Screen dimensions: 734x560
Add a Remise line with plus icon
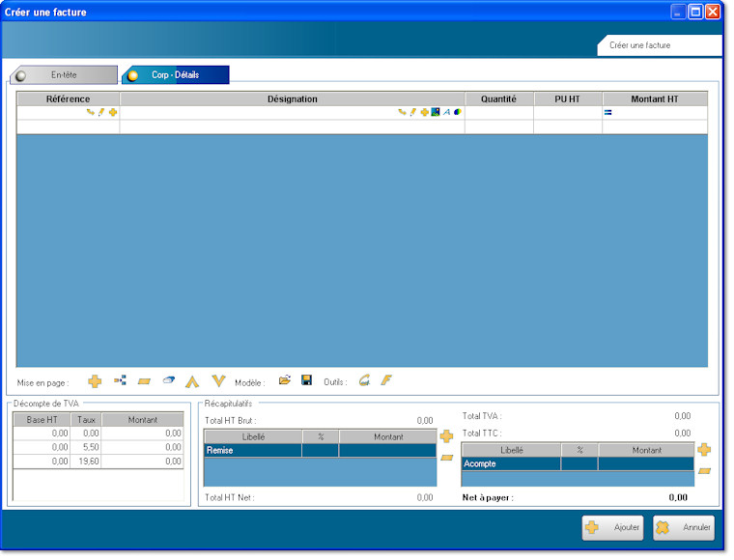coord(446,436)
